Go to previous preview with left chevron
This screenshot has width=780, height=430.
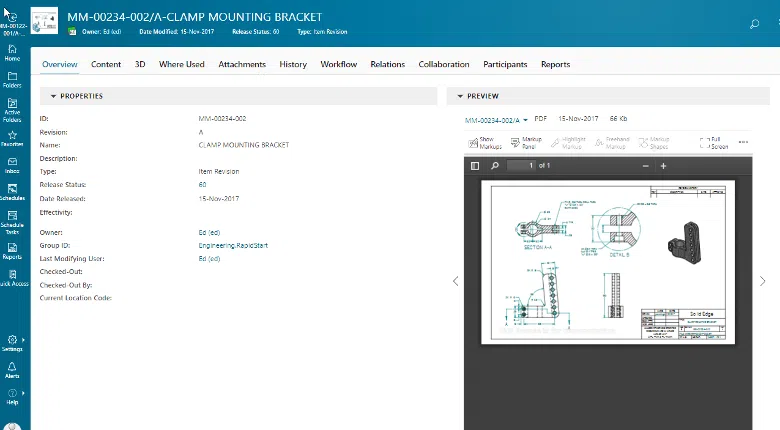click(x=456, y=281)
